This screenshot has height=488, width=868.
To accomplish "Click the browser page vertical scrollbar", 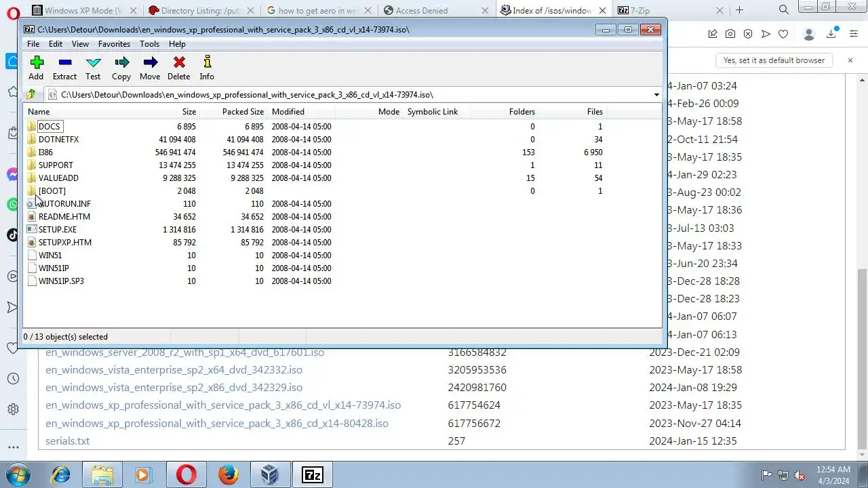I will [862, 359].
